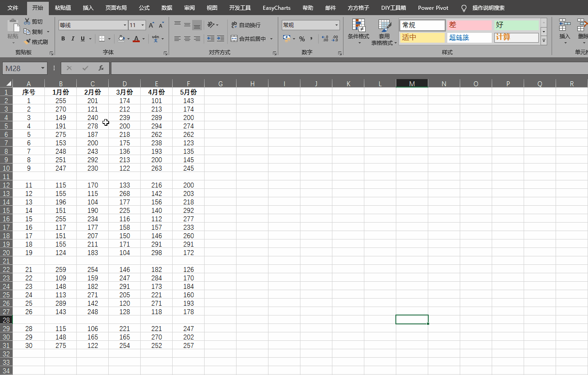The height and width of the screenshot is (375, 588).
Task: Apply percent style (%) format
Action: 302,39
